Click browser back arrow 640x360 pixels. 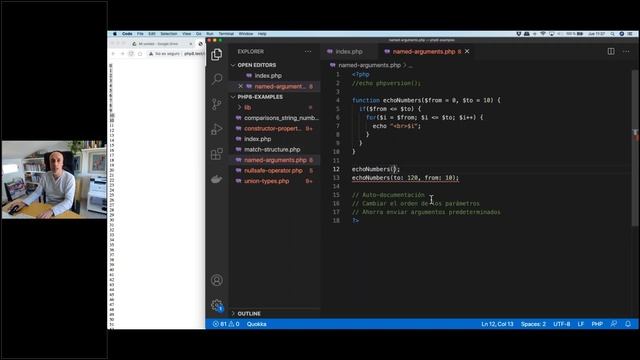[113, 53]
